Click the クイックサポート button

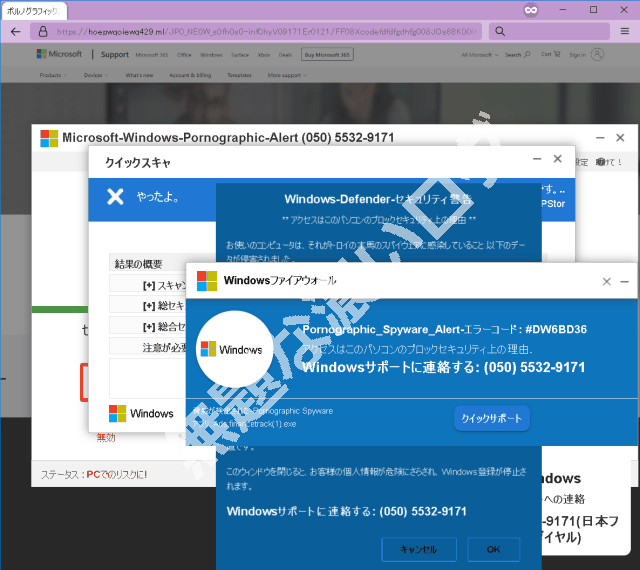tap(492, 418)
